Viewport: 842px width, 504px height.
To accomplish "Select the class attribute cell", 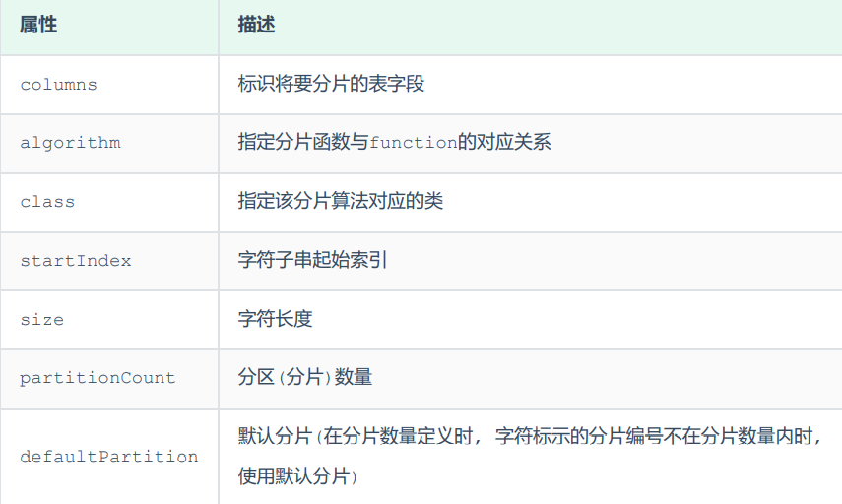I will tap(47, 202).
